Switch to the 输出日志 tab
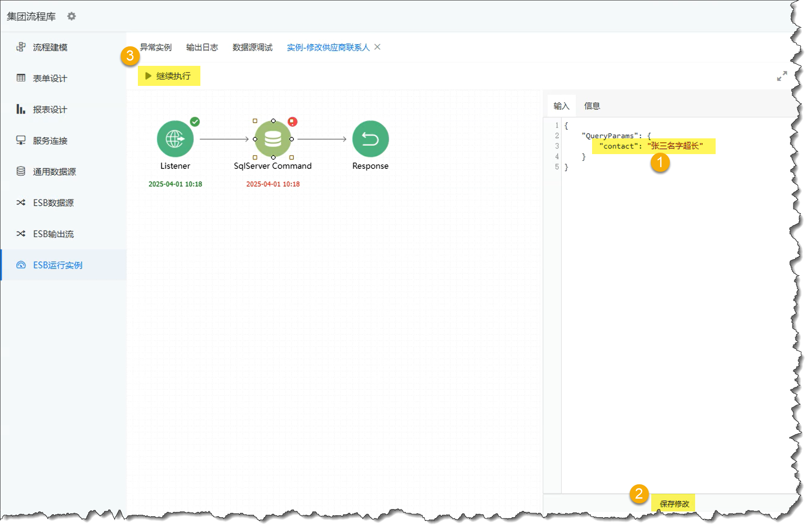This screenshot has height=531, width=812. (x=202, y=47)
